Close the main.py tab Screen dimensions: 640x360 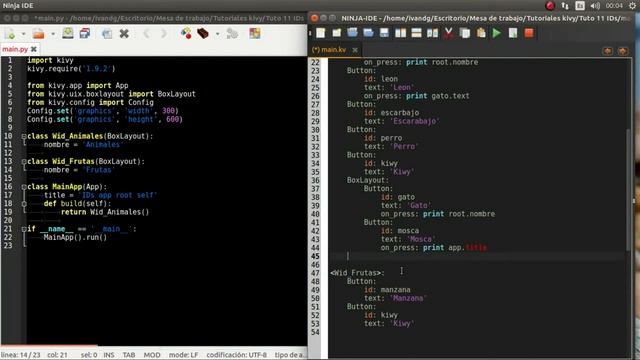[x=34, y=49]
